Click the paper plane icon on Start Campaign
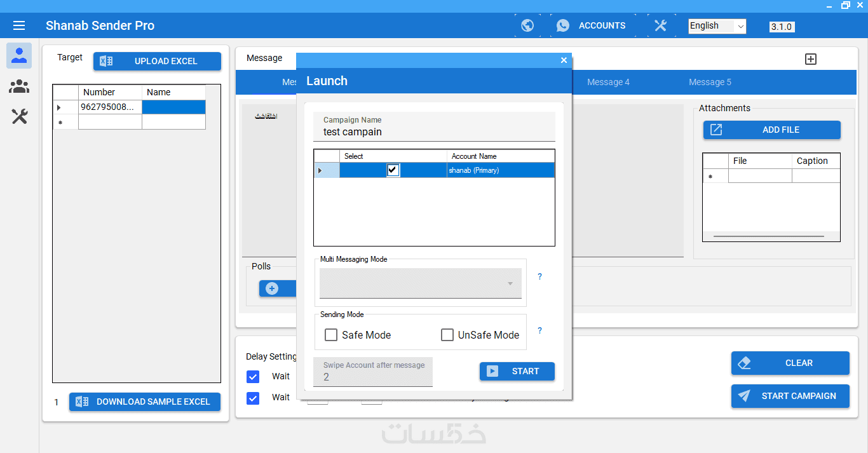868x453 pixels. 744,396
